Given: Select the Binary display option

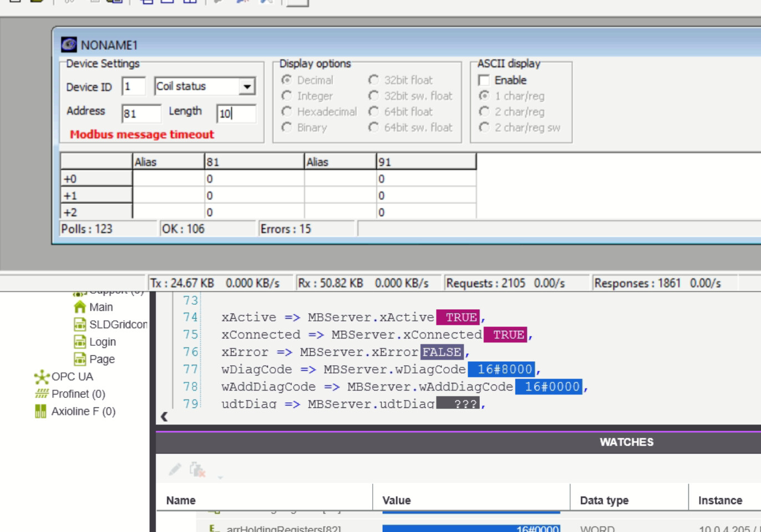Looking at the screenshot, I should click(287, 127).
